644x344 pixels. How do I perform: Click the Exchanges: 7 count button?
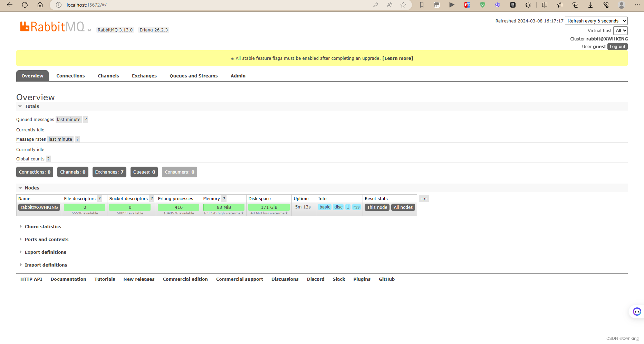point(109,172)
